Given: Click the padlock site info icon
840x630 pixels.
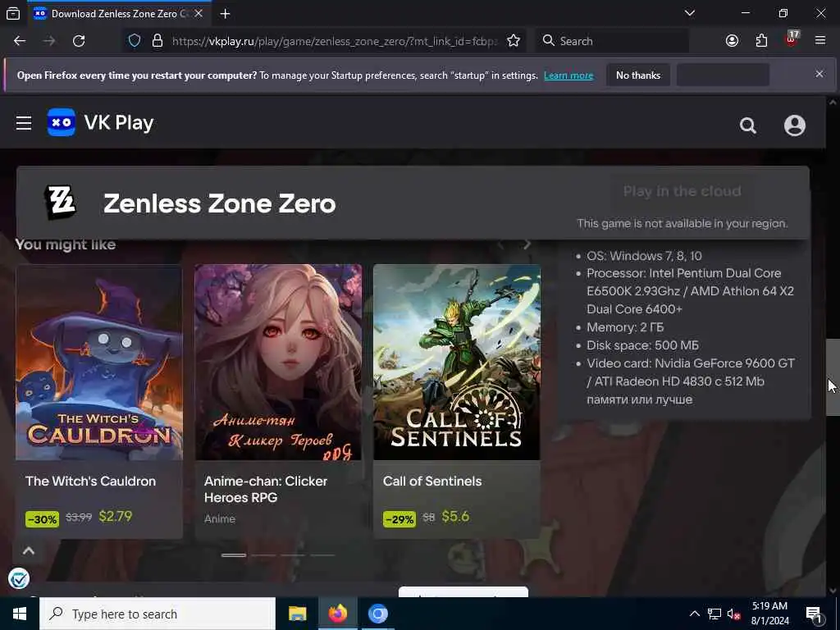Looking at the screenshot, I should tap(157, 41).
